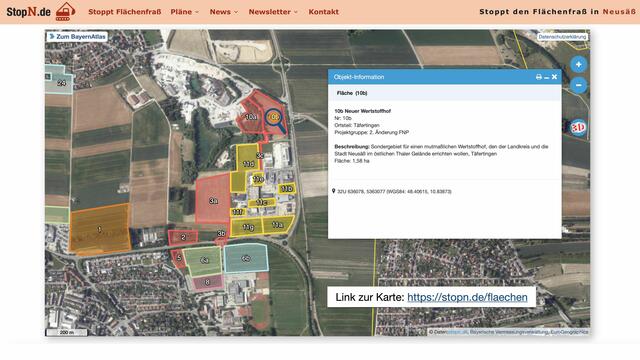
Task: Switch to 3D map view
Action: click(578, 128)
